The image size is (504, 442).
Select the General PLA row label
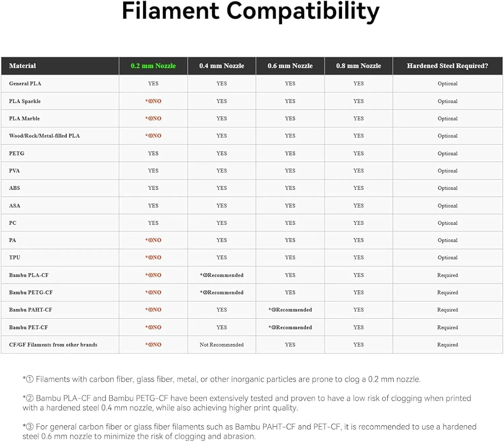(x=25, y=84)
